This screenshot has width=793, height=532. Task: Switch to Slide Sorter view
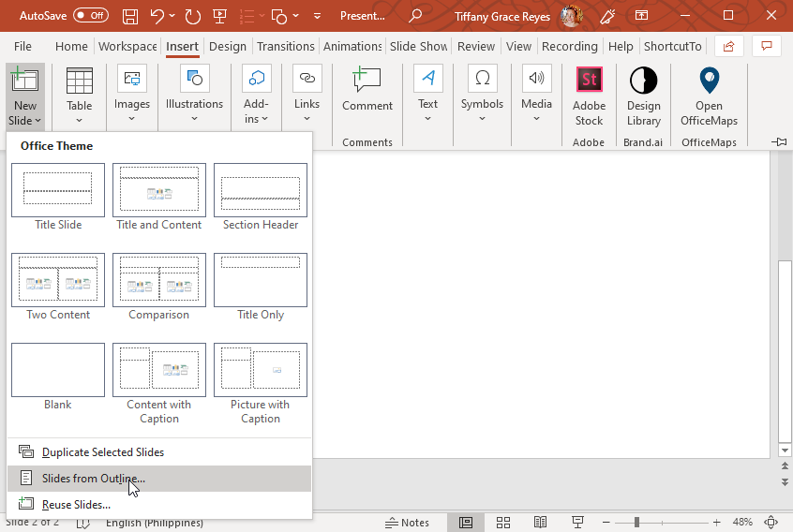(502, 522)
